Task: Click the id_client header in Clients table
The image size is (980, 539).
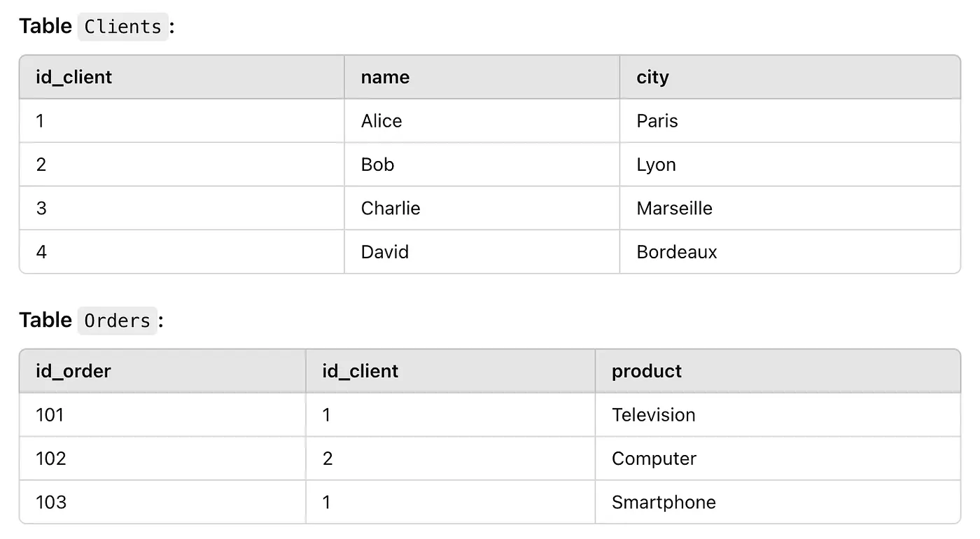Action: (182, 77)
